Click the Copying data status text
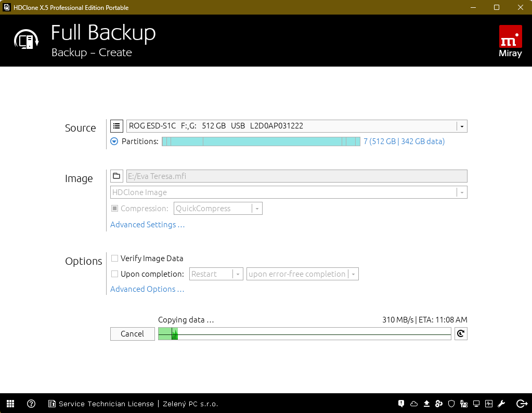 tap(186, 320)
